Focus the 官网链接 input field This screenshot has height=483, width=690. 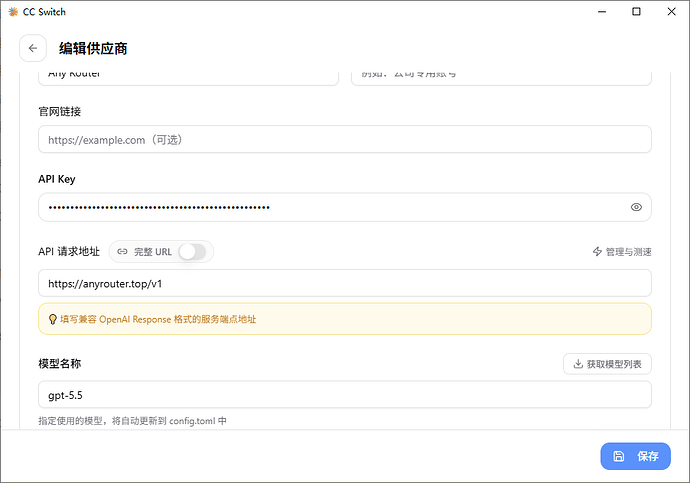pyautogui.click(x=345, y=139)
